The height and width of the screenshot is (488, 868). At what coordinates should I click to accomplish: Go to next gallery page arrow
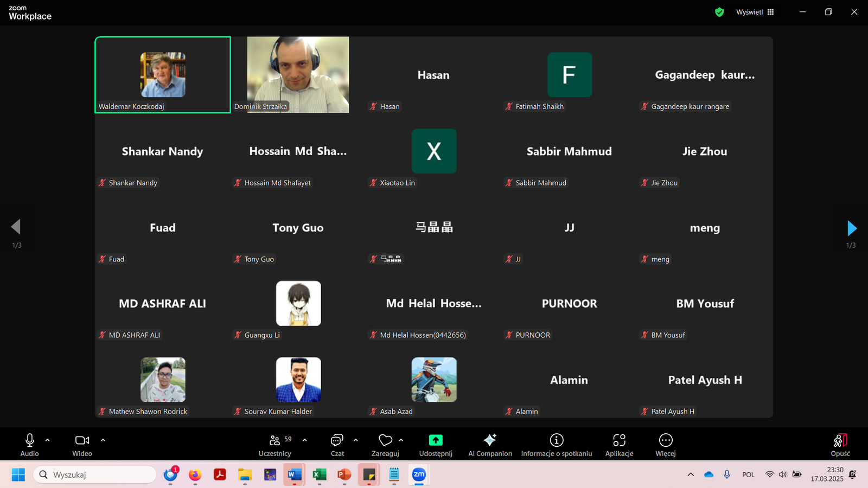point(851,228)
